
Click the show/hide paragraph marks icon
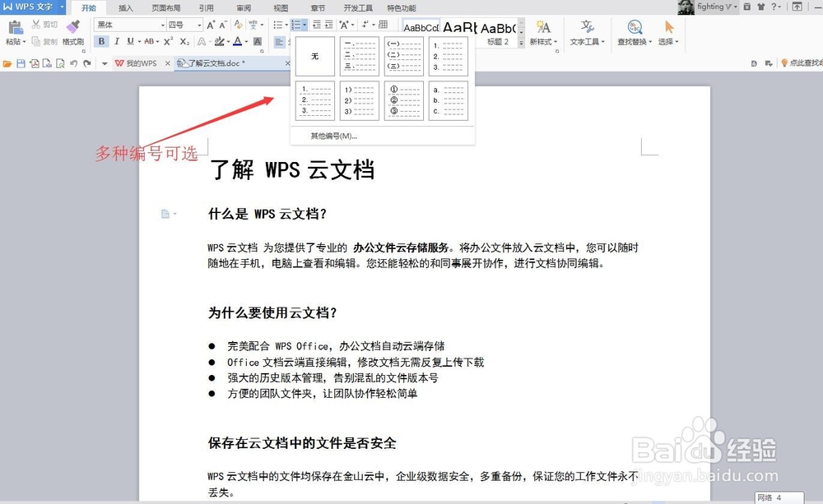point(365,25)
